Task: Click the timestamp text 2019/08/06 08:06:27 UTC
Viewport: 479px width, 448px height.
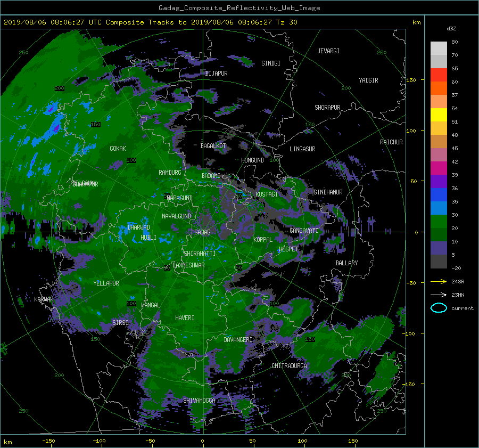Action: tap(53, 22)
